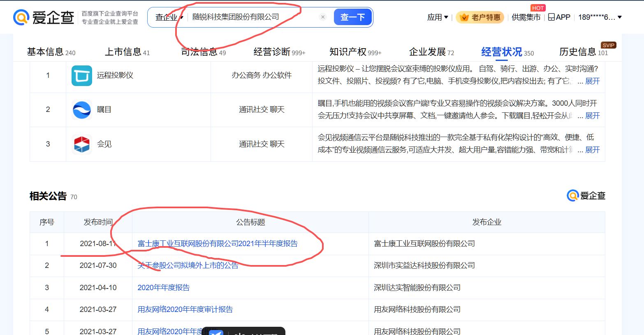Click the 爱企查 logo beside 相关公告
644x335 pixels.
[x=586, y=195]
